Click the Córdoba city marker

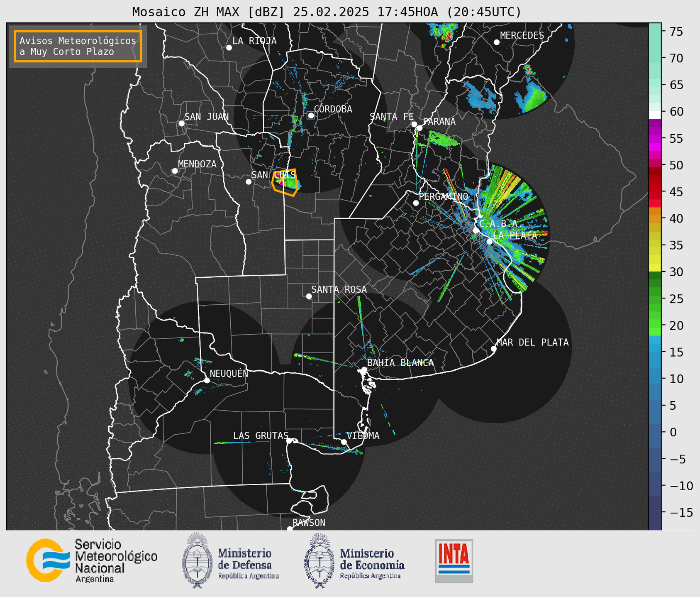(x=311, y=115)
